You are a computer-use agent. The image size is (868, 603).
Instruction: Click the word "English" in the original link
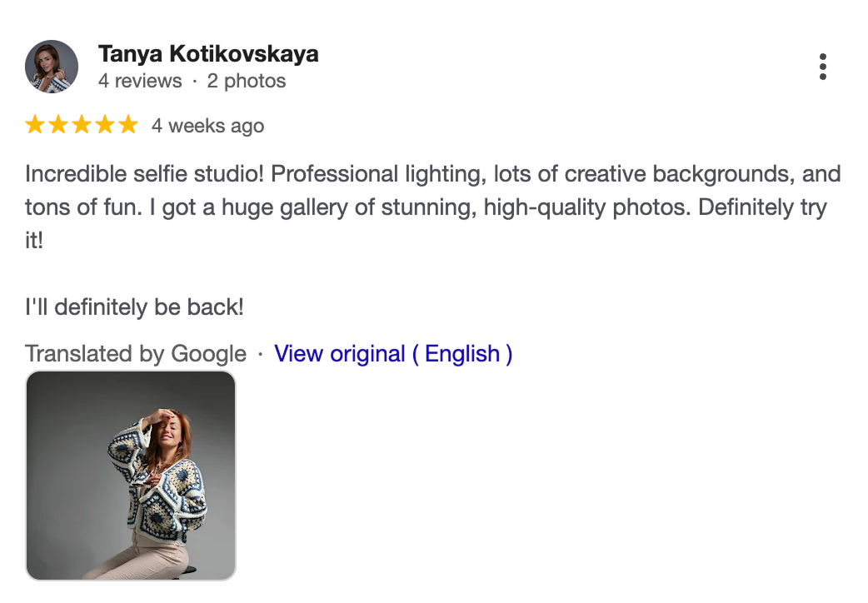pyautogui.click(x=461, y=353)
